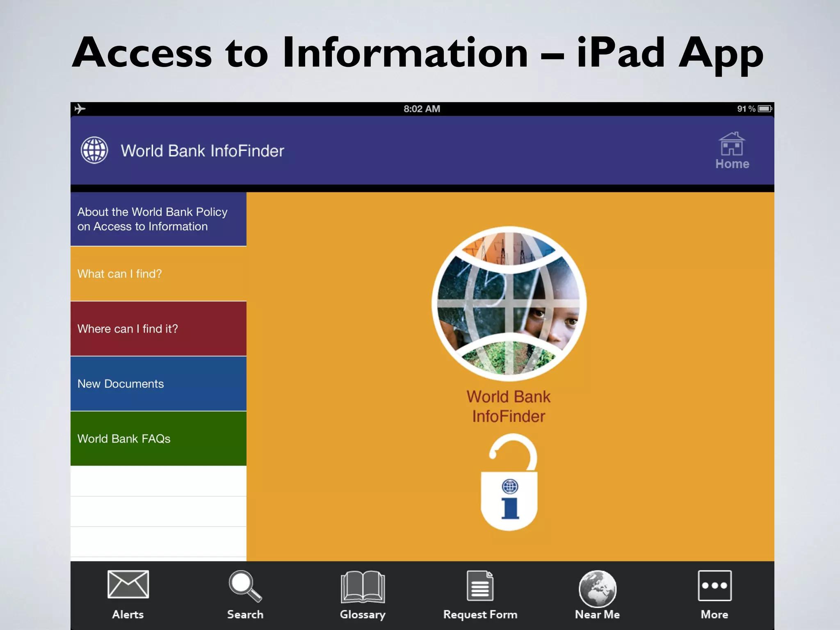This screenshot has width=840, height=630.
Task: Tap the More three-dots icon
Action: [714, 585]
